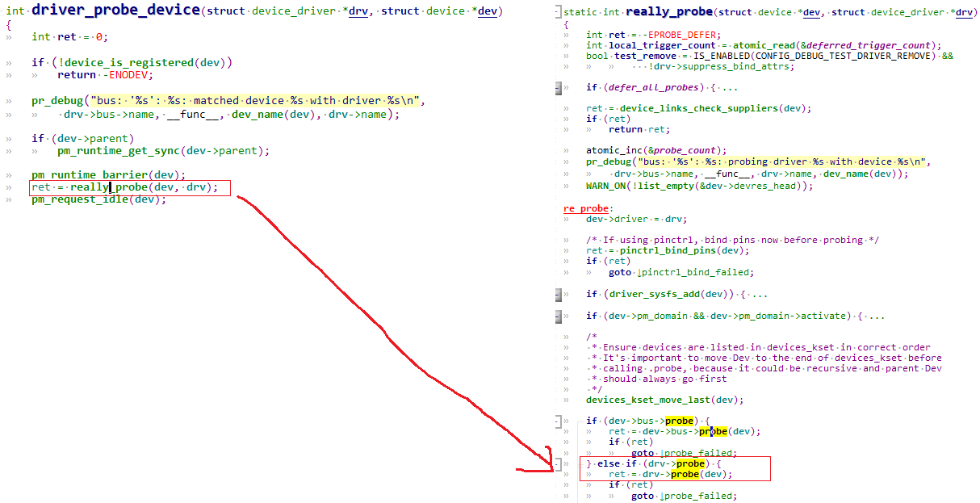Click "atomic_inc" call
Image resolution: width=980 pixels, height=503 pixels.
pos(614,150)
